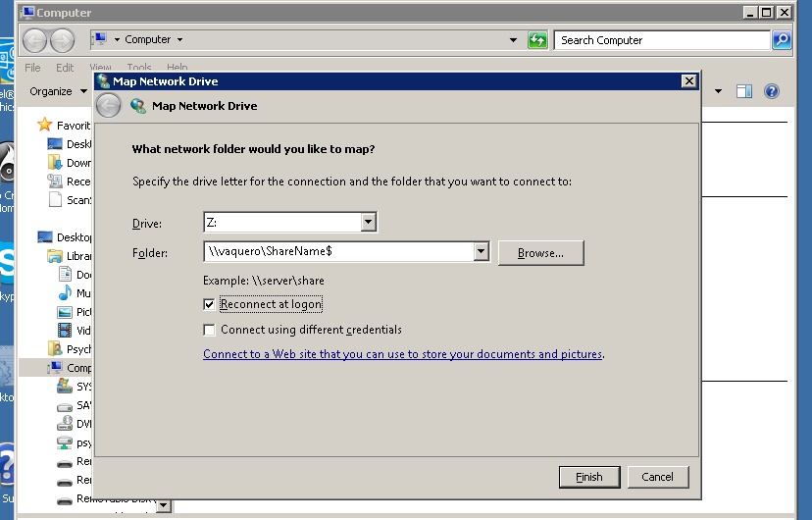Go forward in the Computer window
The height and width of the screenshot is (520, 812).
(62, 40)
